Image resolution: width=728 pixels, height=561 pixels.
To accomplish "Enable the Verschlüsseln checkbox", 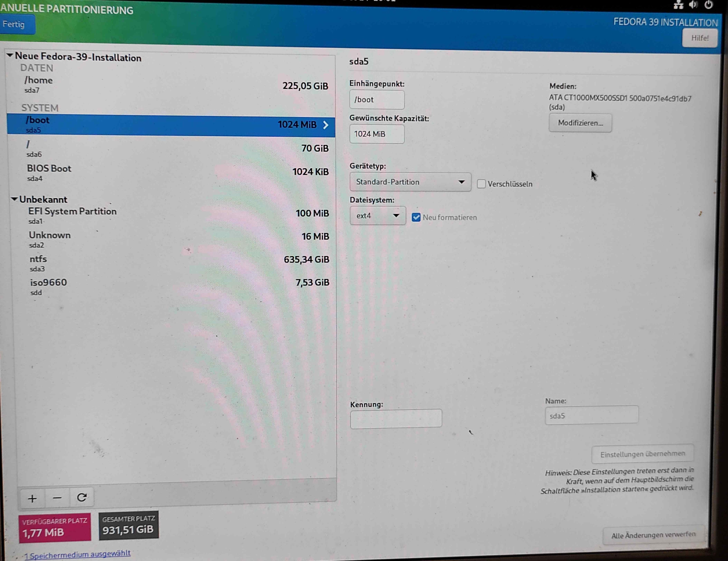I will coord(481,184).
